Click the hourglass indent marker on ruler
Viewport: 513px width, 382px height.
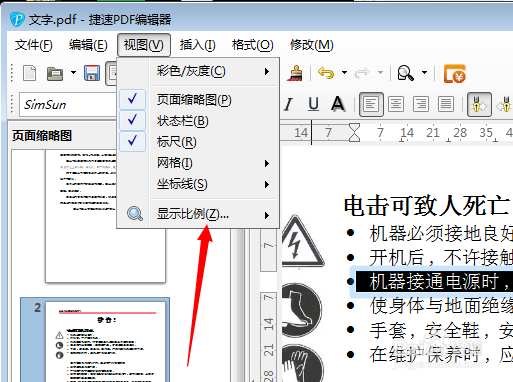tap(354, 133)
